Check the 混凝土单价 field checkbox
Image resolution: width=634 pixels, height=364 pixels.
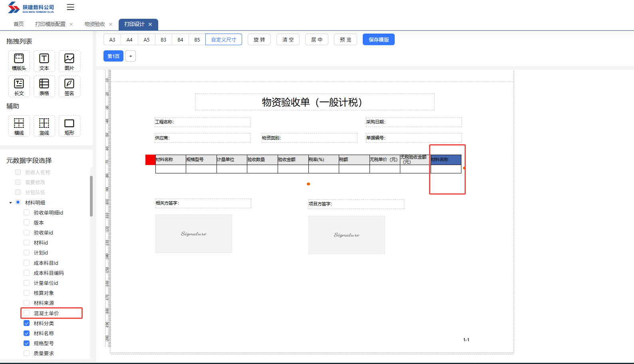(x=27, y=313)
